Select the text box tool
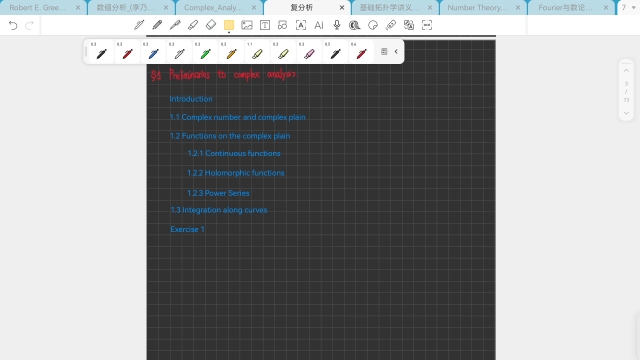The image size is (640, 360). [265, 25]
